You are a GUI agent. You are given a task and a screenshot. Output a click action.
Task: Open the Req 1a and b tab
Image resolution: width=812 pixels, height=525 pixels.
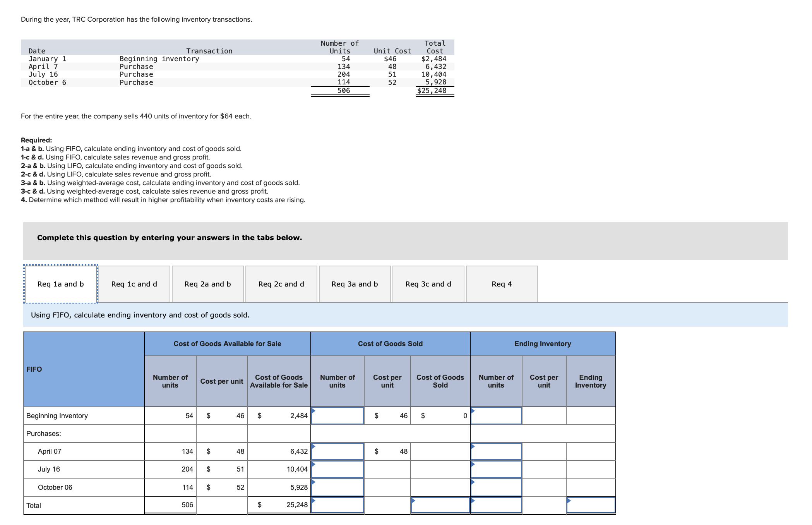(x=60, y=284)
